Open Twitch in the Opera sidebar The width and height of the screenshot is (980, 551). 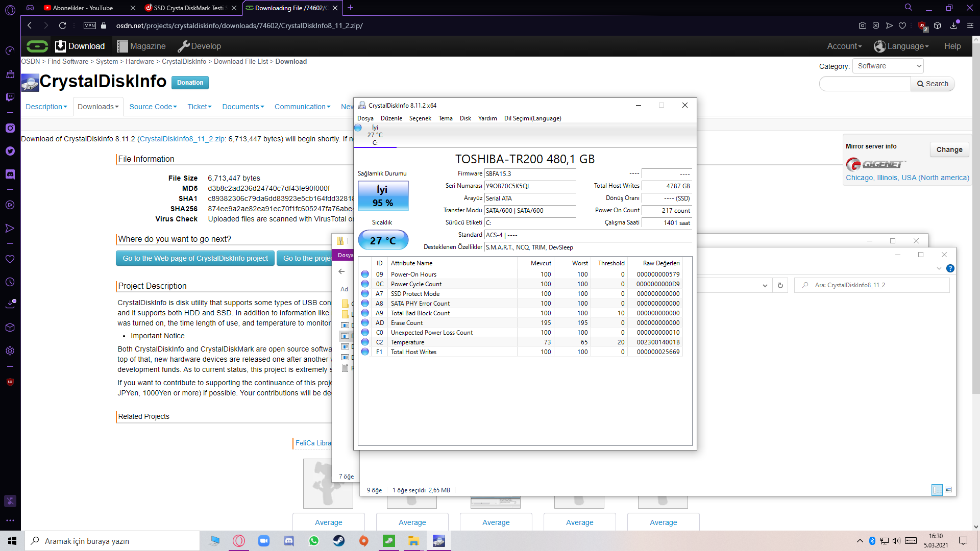(10, 97)
